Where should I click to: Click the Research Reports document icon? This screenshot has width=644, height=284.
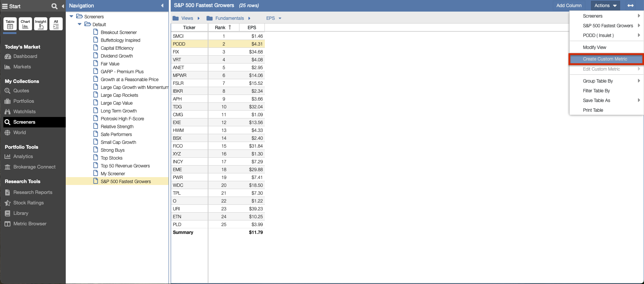pyautogui.click(x=7, y=192)
